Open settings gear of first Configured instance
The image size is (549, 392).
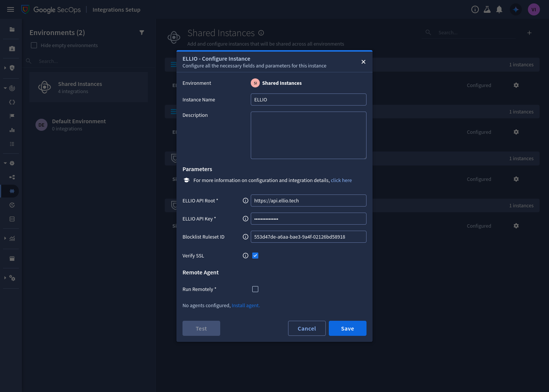pos(516,85)
